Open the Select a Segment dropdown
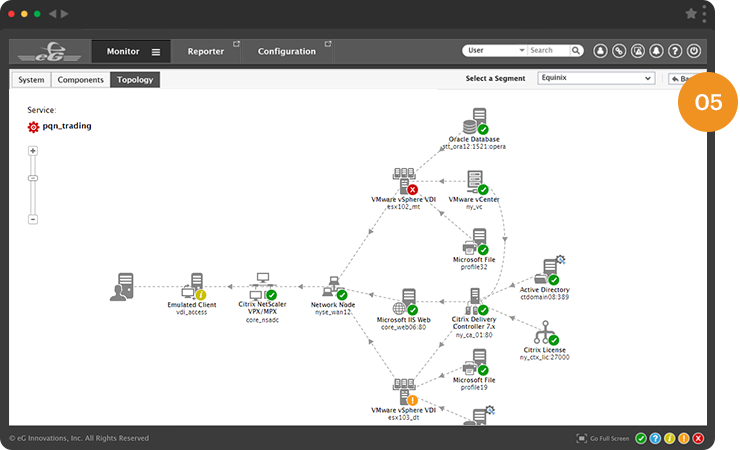Screen dimensions: 740x450 pos(596,78)
